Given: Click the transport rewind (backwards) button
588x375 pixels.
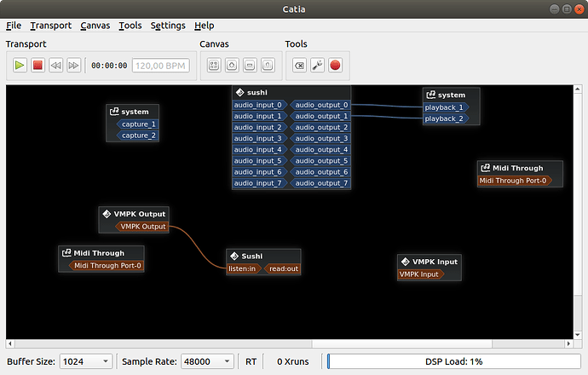Looking at the screenshot, I should [x=56, y=66].
